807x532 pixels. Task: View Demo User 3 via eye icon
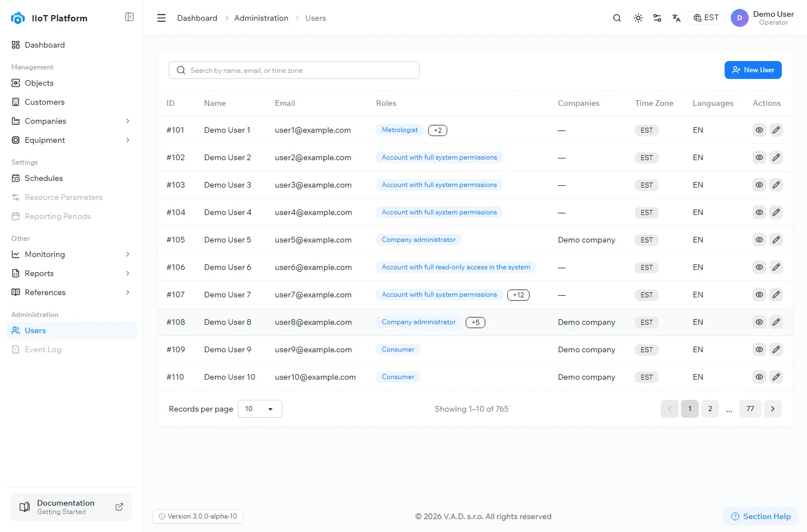759,185
